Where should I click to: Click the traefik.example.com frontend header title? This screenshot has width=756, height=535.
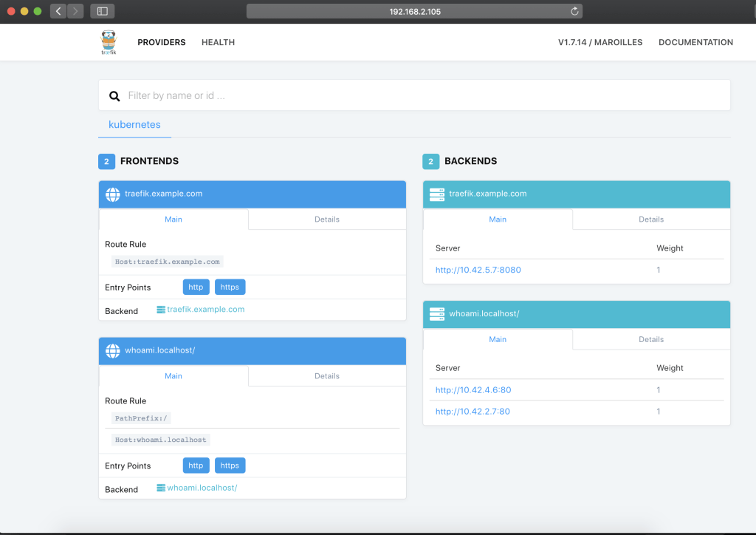point(163,194)
